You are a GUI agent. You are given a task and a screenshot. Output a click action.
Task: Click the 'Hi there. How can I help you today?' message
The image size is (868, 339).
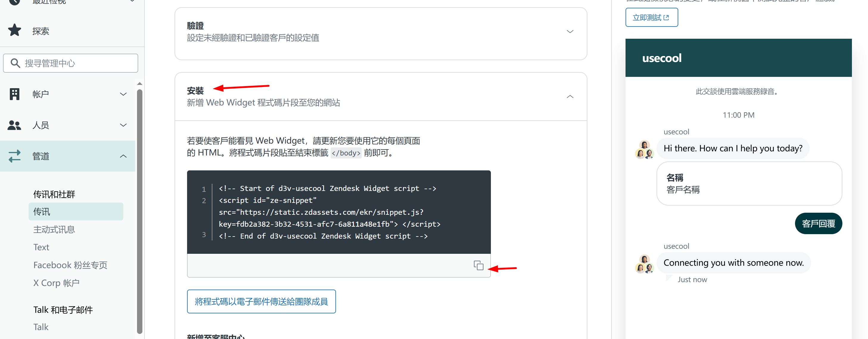(732, 148)
